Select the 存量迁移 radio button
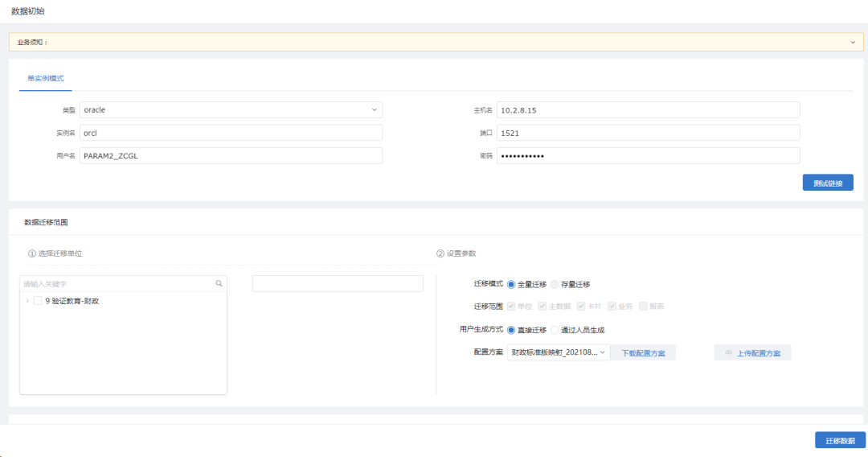 [554, 284]
